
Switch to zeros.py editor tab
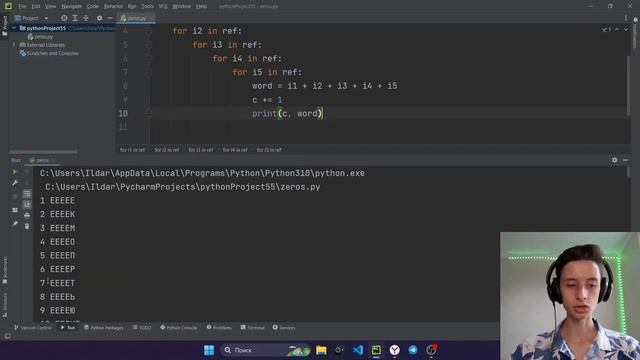pyautogui.click(x=136, y=18)
